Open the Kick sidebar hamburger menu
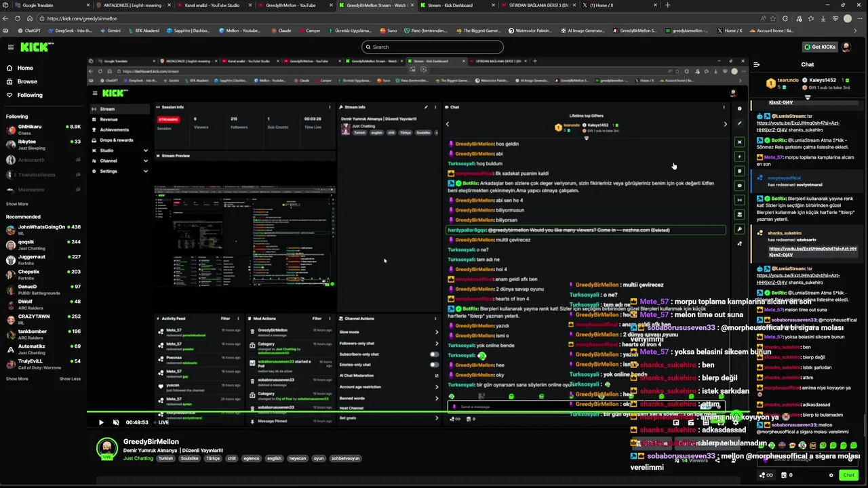The height and width of the screenshot is (488, 868). 10,47
